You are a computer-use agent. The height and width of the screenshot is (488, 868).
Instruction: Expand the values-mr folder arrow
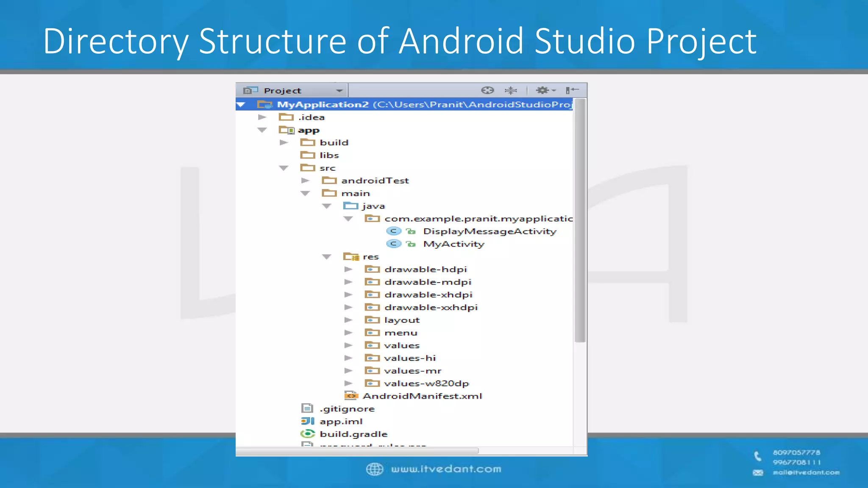348,371
